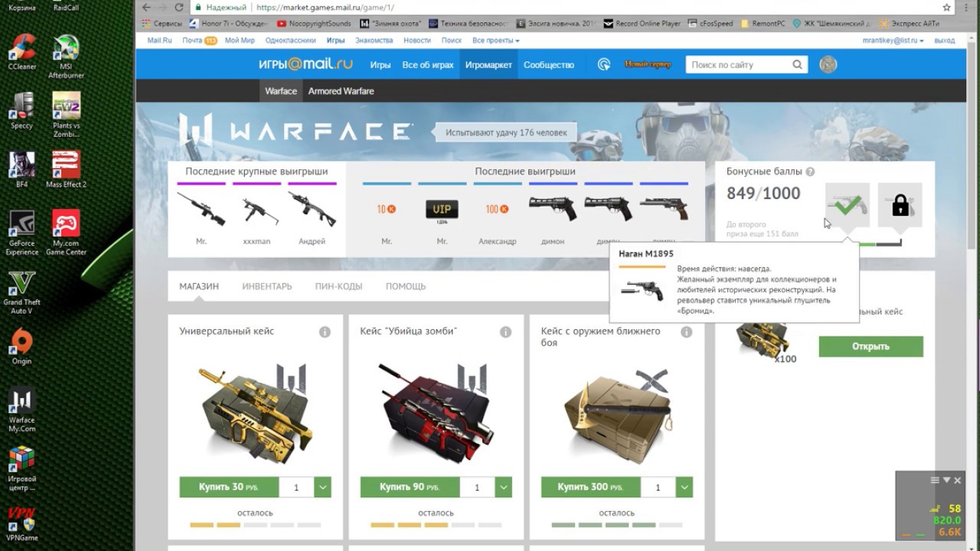Open the Сообщество header item
This screenshot has width=980, height=551.
[549, 65]
